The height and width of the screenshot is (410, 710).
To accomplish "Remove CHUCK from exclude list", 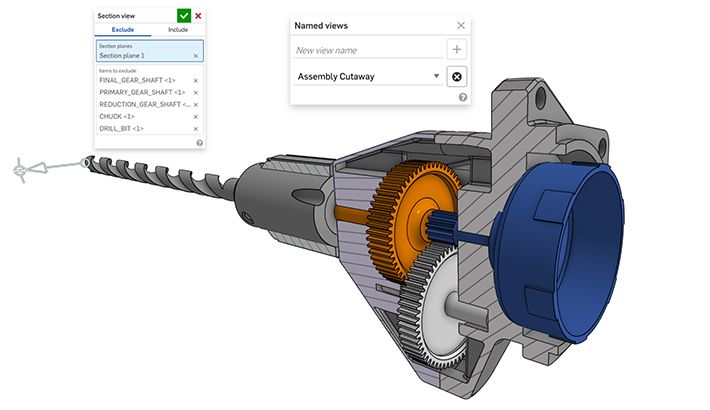I will 196,116.
